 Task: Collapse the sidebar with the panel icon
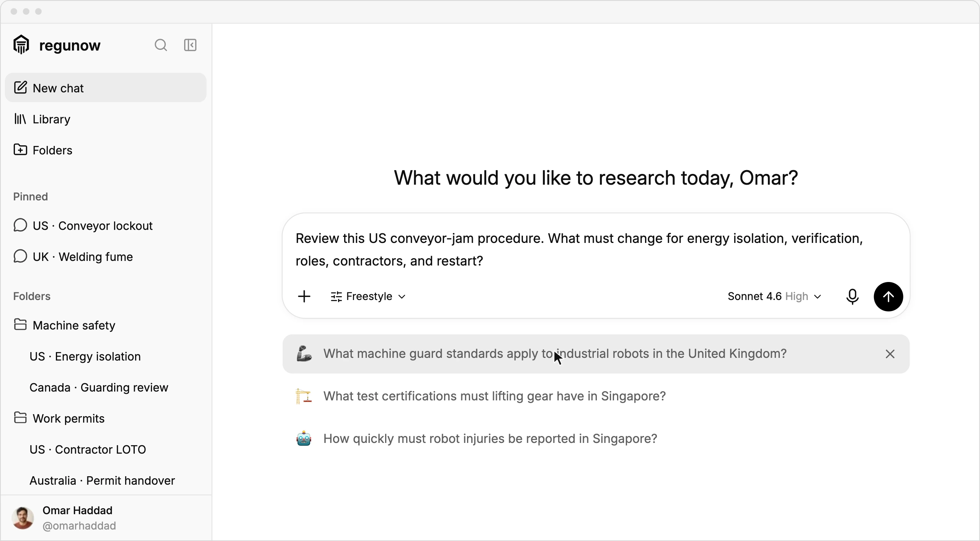coord(190,45)
